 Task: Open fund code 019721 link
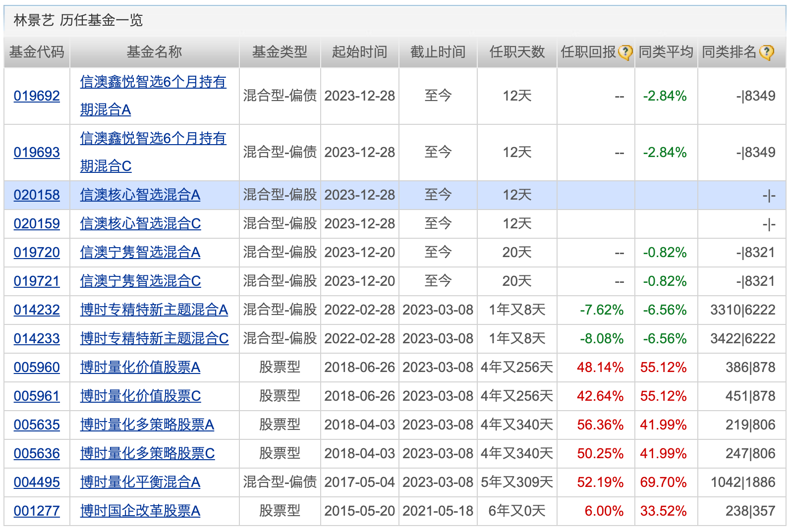(x=37, y=281)
